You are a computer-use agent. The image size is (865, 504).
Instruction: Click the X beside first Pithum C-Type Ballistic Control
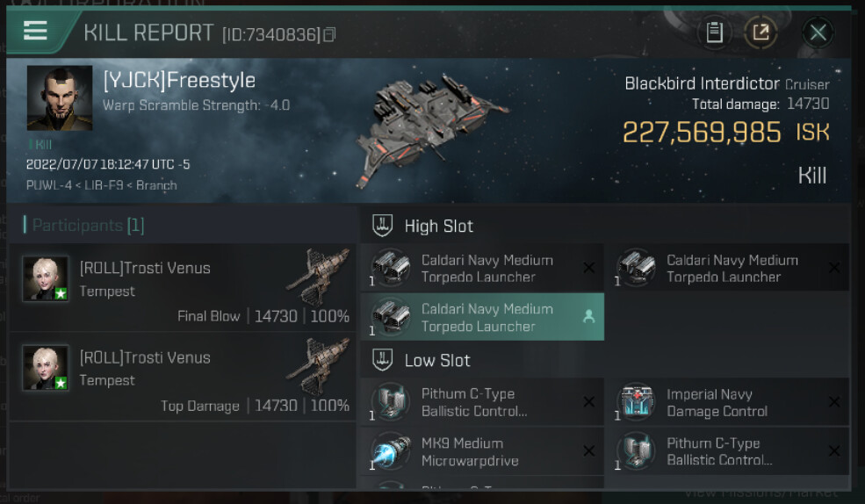click(588, 402)
